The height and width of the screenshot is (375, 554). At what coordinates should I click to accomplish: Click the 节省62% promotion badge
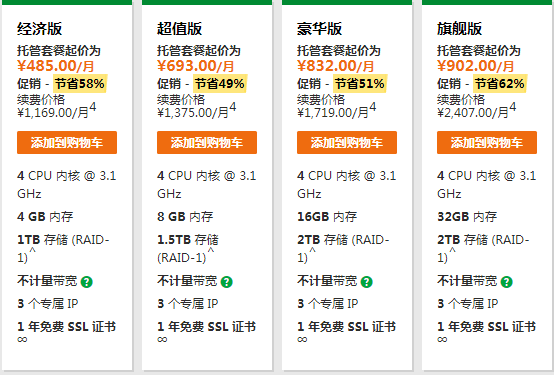pyautogui.click(x=500, y=84)
